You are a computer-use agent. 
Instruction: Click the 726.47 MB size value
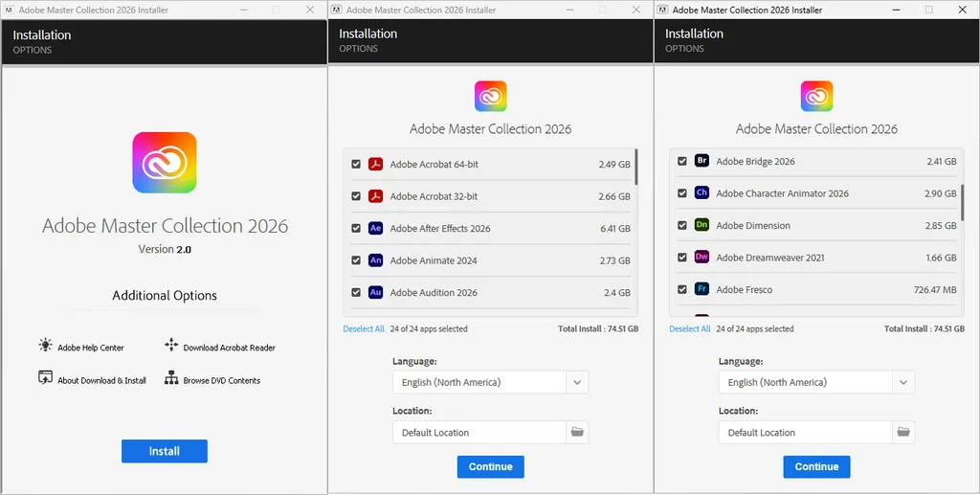(935, 289)
